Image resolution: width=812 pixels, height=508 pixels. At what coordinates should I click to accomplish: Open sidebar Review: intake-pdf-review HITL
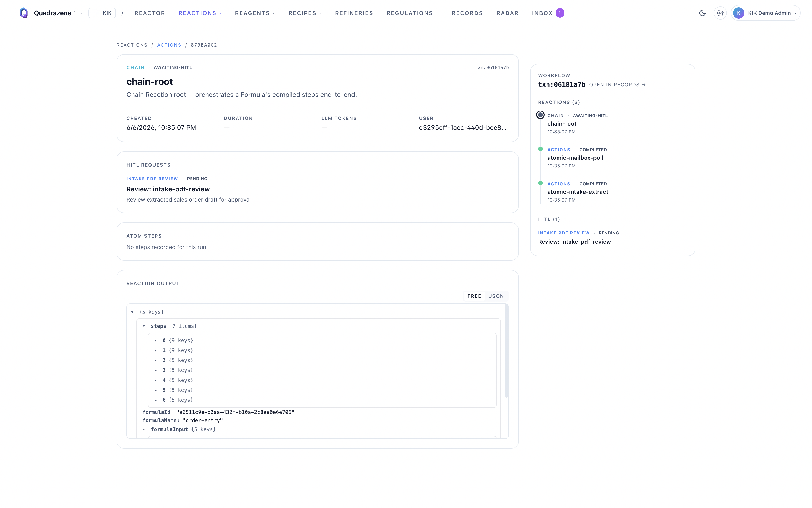tap(574, 242)
